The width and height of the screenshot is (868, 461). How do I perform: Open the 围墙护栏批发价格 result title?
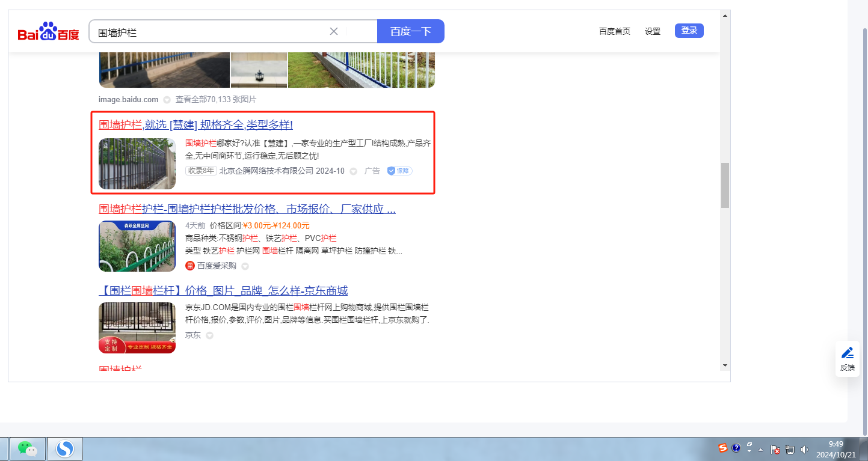pos(247,209)
